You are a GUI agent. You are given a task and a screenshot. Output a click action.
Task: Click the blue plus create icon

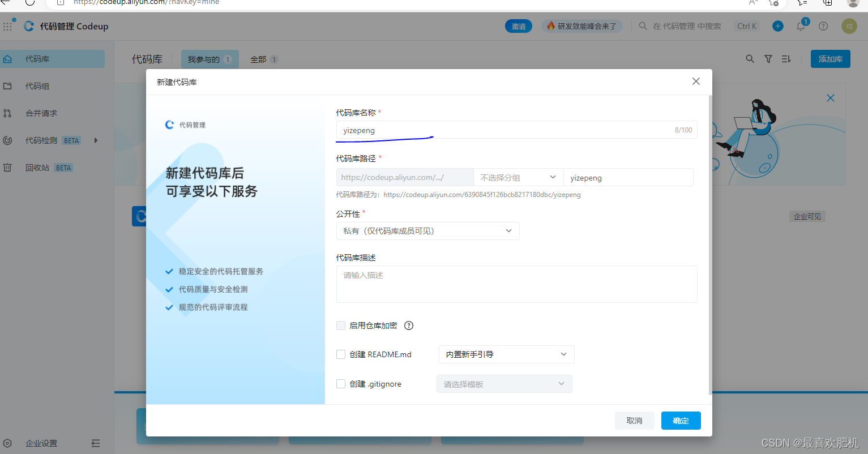pos(778,26)
